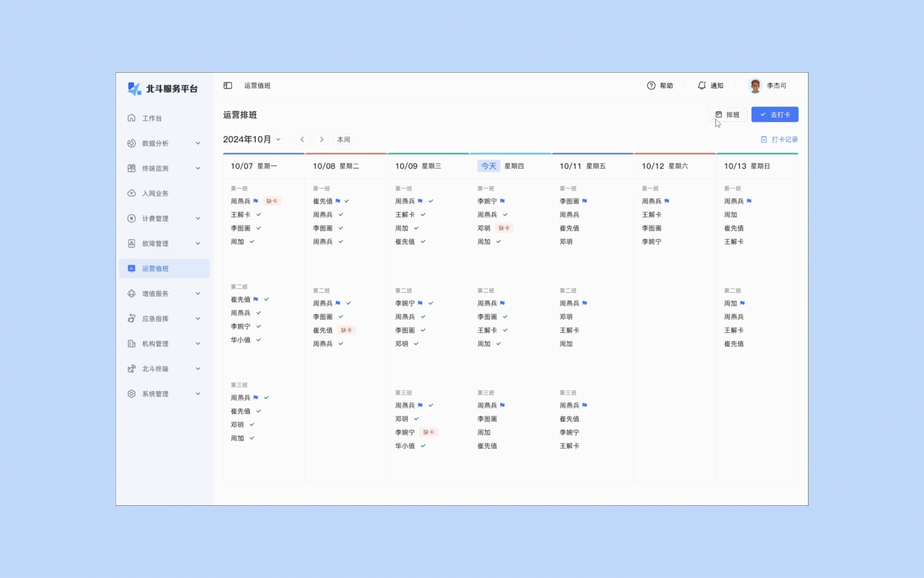
Task: Click flag icon beside 周加 on 10/13 第二班
Action: (x=743, y=303)
